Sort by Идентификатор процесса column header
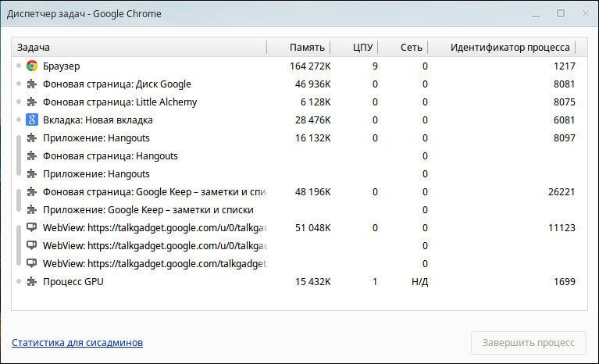599x364 pixels. 501,48
